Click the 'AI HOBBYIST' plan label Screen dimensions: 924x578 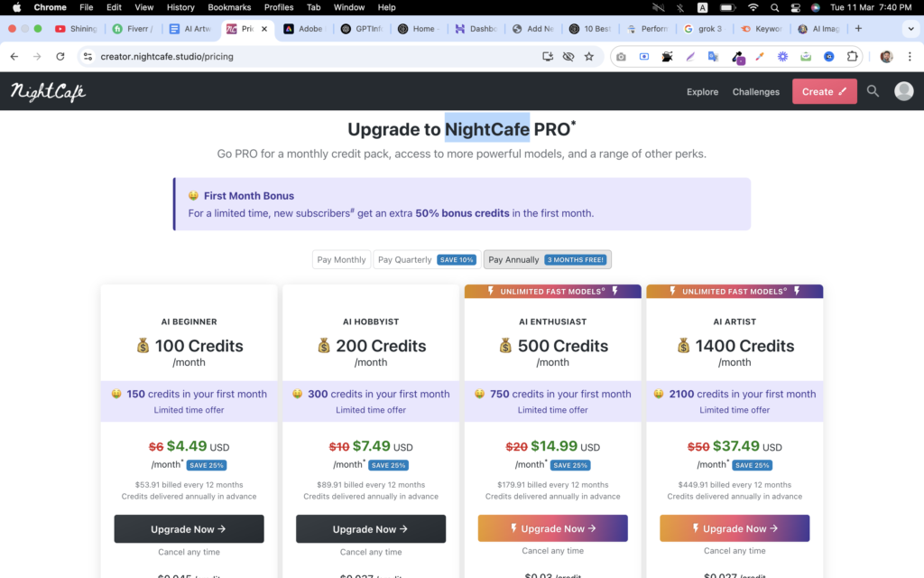click(371, 322)
